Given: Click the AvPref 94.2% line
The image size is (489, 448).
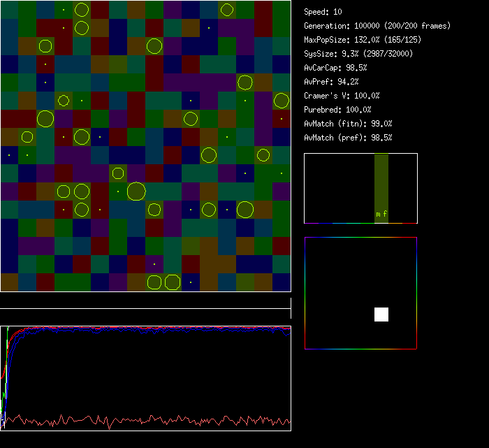Looking at the screenshot, I should [x=332, y=82].
